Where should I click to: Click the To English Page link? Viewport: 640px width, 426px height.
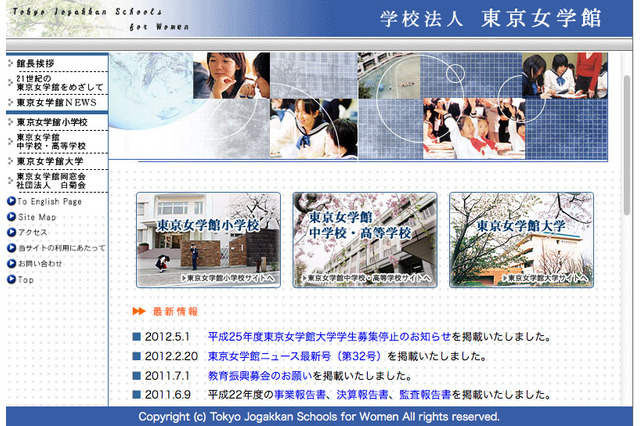[x=49, y=202]
